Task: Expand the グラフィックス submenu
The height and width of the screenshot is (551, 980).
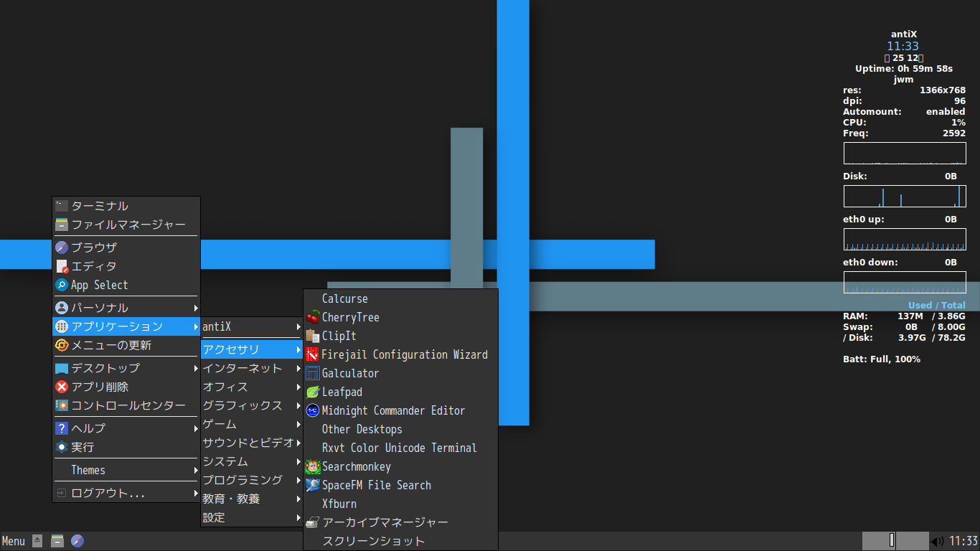Action: (x=251, y=405)
